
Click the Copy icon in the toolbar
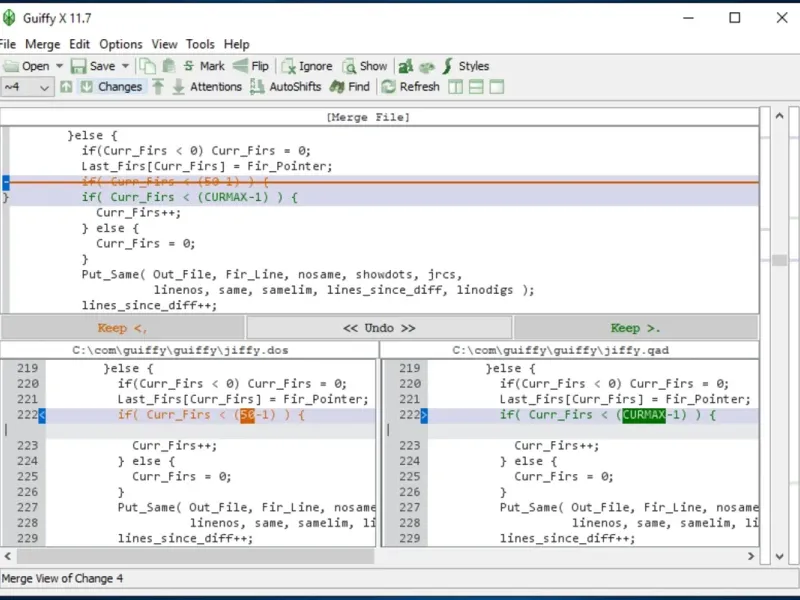147,66
